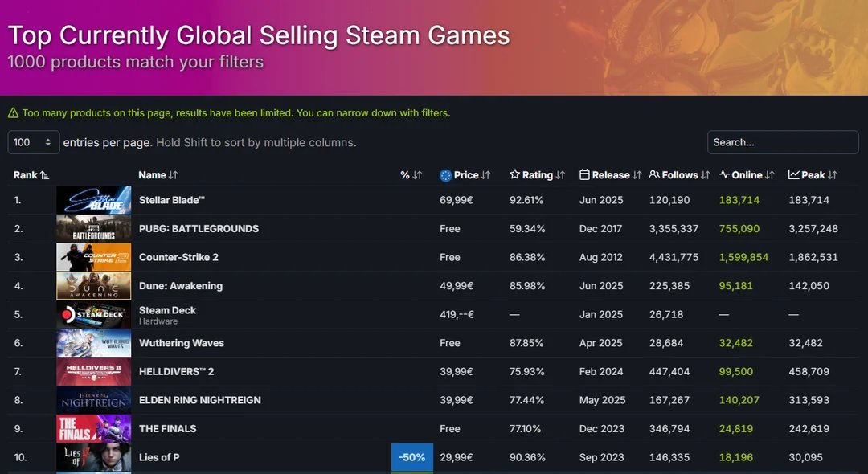Click the star Rating column header
Image resolution: width=868 pixels, height=474 pixels.
pyautogui.click(x=536, y=175)
